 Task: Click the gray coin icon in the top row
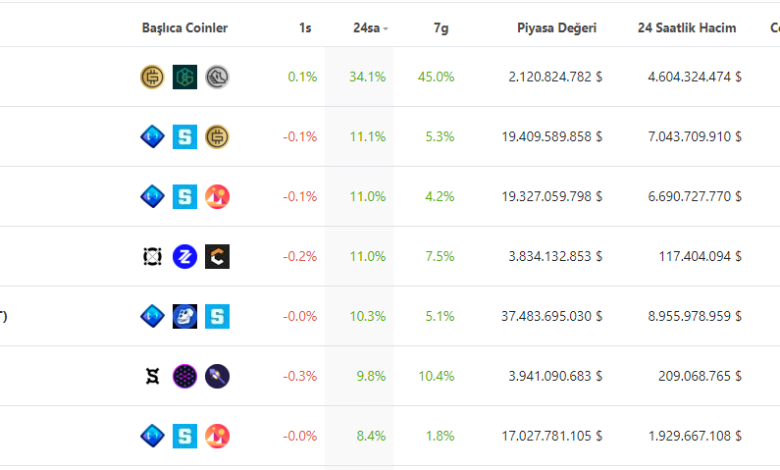(x=217, y=77)
